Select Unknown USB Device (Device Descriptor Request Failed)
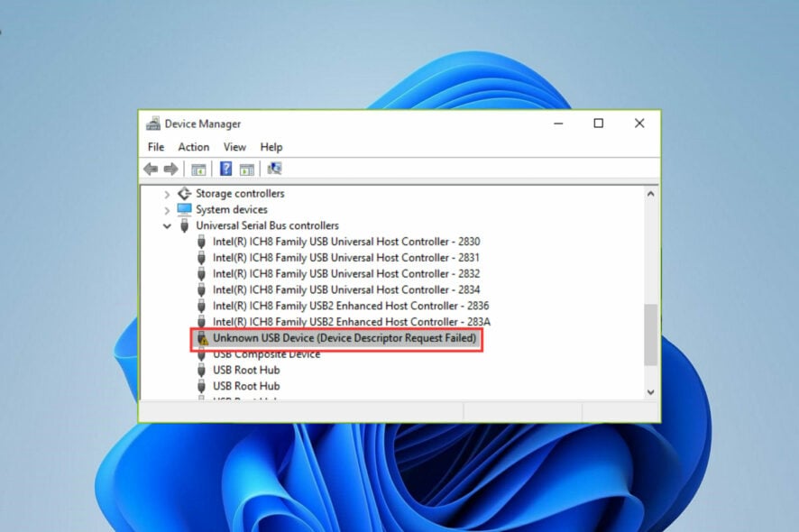799x532 pixels. click(344, 338)
